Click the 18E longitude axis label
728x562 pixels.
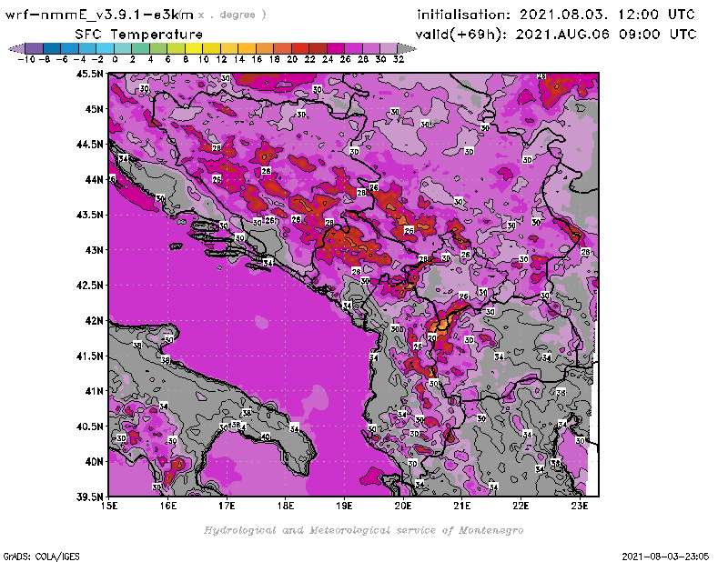click(x=286, y=506)
